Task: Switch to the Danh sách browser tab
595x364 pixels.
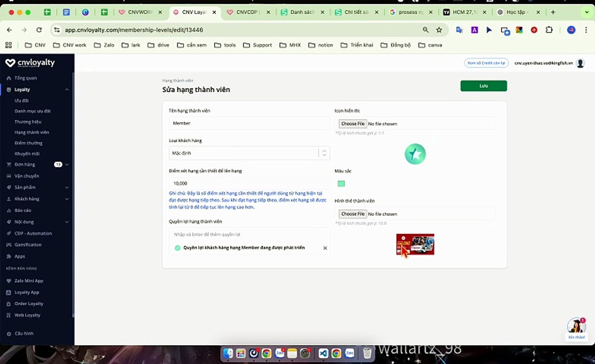Action: tap(303, 12)
